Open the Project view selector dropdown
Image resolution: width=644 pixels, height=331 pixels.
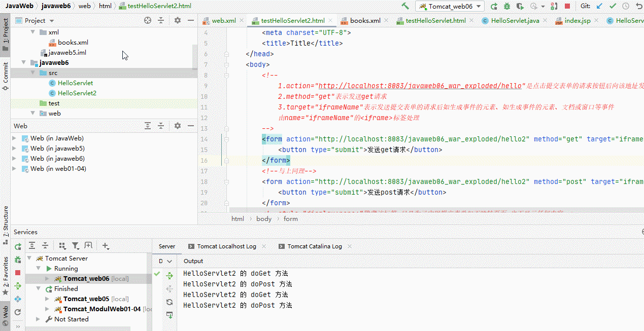[35, 20]
